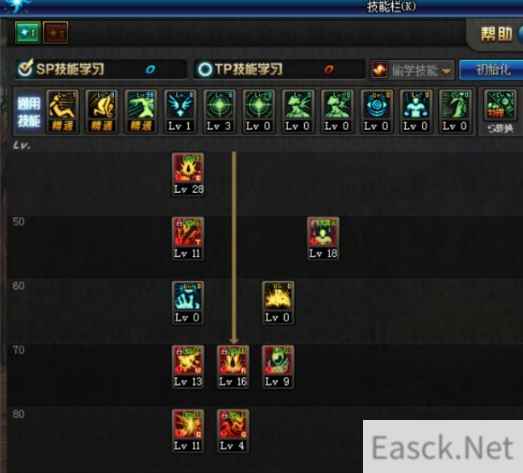
Task: Select the Lv 28 red flame skill icon
Action: pos(188,174)
